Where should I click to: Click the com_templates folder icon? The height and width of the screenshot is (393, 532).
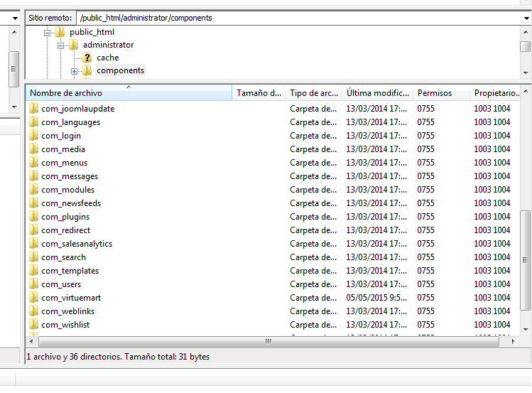pyautogui.click(x=33, y=271)
